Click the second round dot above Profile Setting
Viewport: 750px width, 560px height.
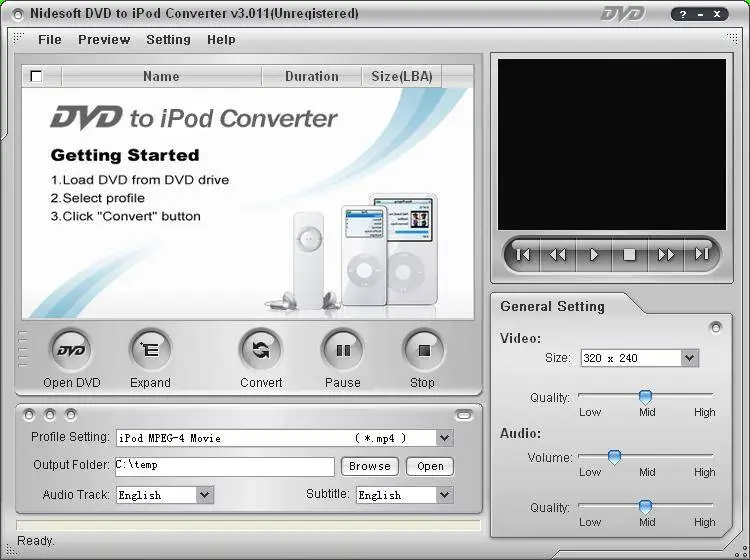pos(50,415)
